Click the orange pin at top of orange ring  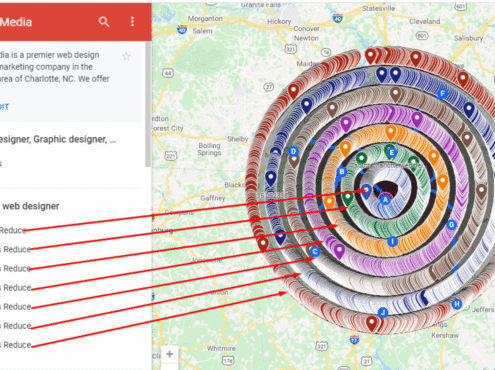tap(391, 133)
